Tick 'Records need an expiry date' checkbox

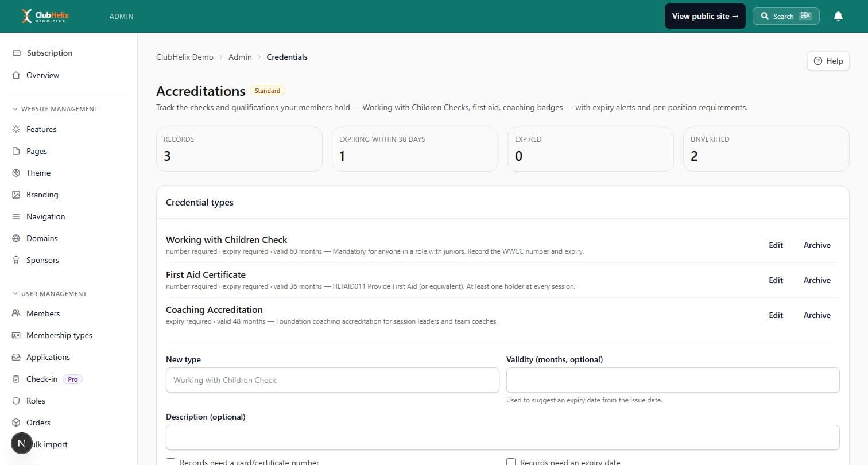coord(511,462)
